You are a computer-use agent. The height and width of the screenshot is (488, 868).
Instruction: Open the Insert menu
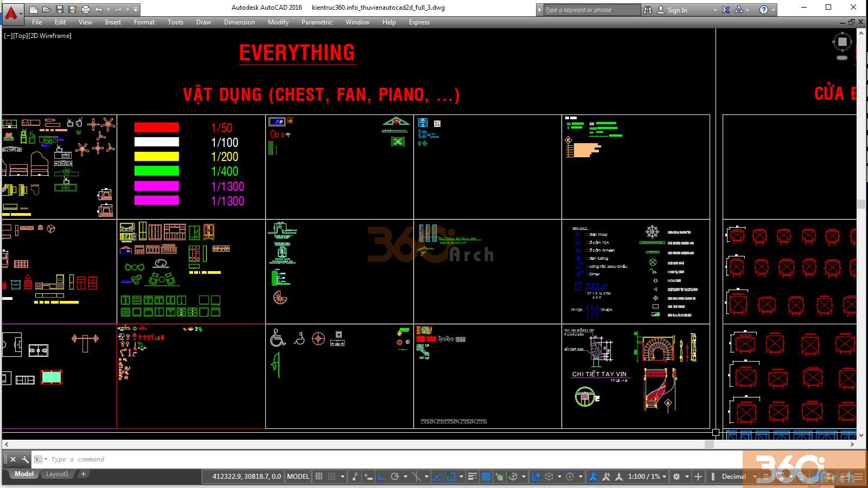(113, 22)
